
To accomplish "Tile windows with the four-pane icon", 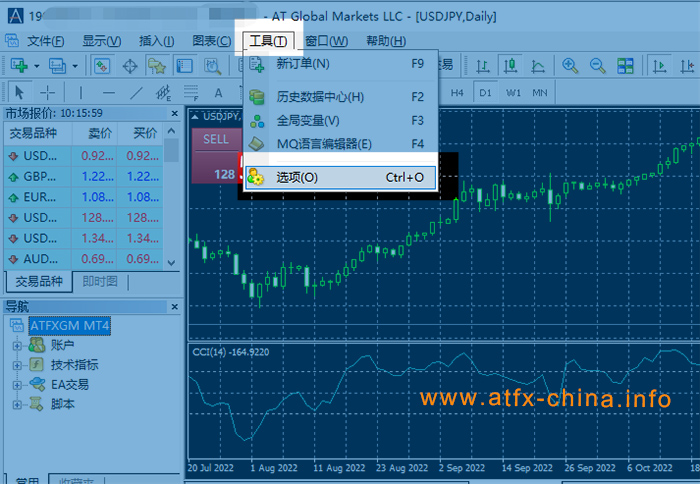I will [x=625, y=66].
